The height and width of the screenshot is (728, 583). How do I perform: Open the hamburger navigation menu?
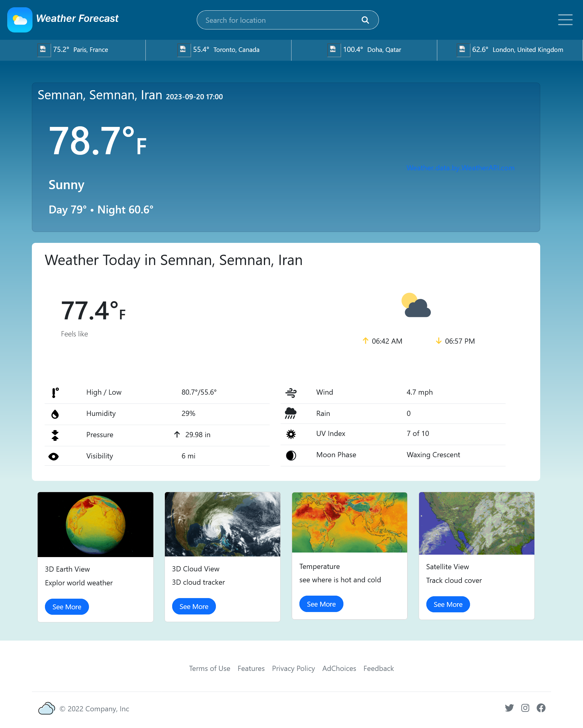click(x=565, y=20)
